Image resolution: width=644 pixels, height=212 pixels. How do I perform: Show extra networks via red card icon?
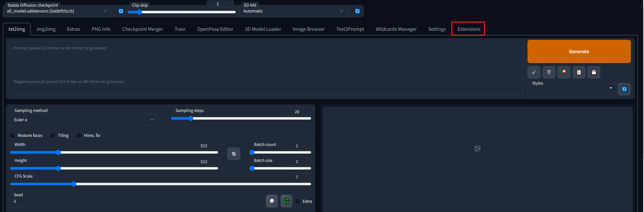pyautogui.click(x=564, y=73)
